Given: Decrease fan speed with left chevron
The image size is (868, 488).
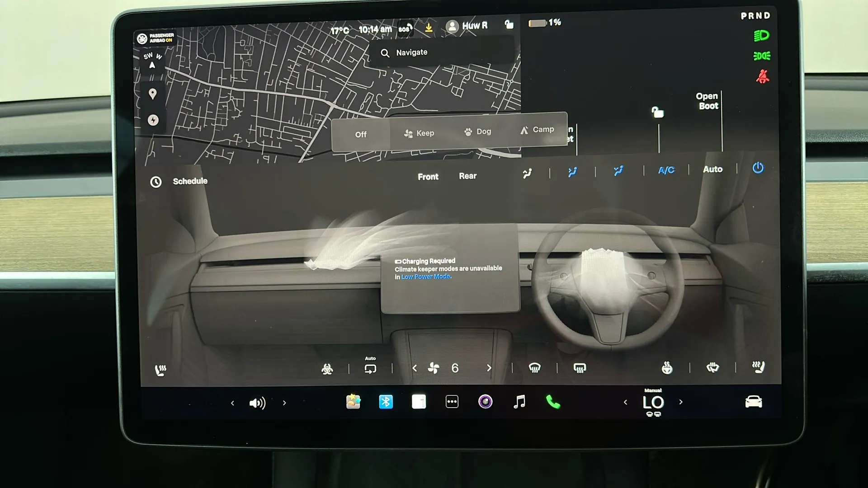Looking at the screenshot, I should click(415, 368).
